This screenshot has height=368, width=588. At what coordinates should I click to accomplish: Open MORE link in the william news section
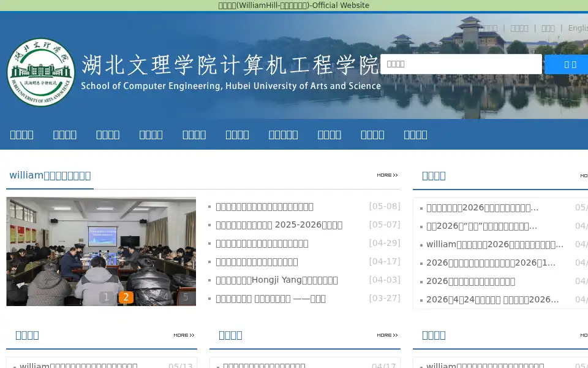coord(387,175)
